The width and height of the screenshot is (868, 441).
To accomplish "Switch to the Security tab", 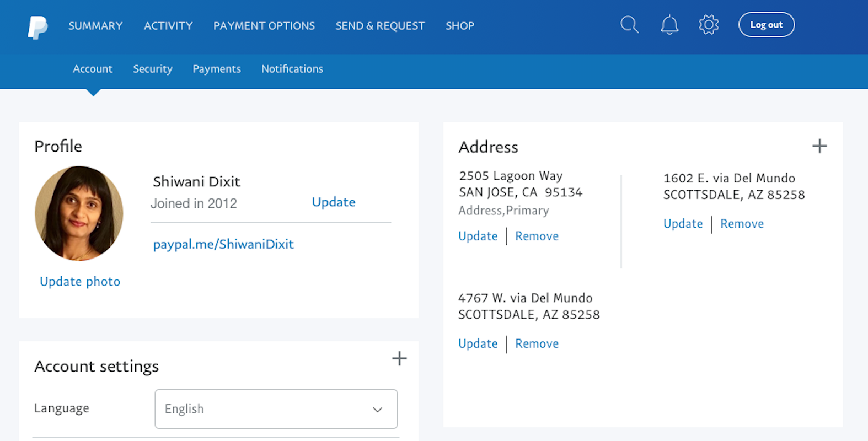I will [153, 69].
